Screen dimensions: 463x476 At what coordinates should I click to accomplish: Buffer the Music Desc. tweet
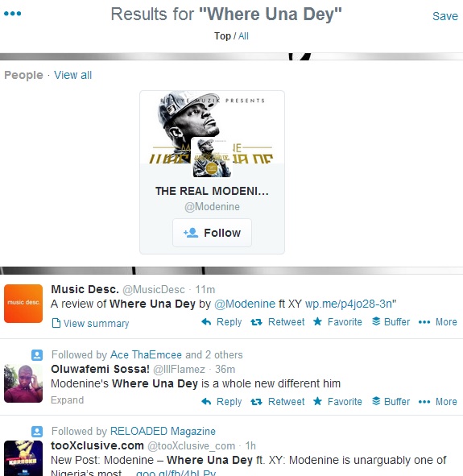(x=391, y=322)
